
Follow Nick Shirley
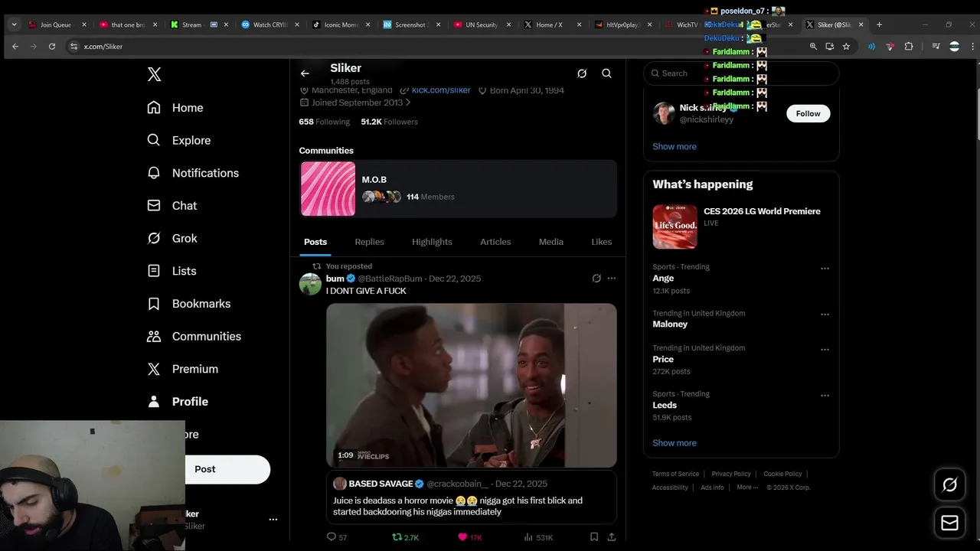[x=808, y=113]
